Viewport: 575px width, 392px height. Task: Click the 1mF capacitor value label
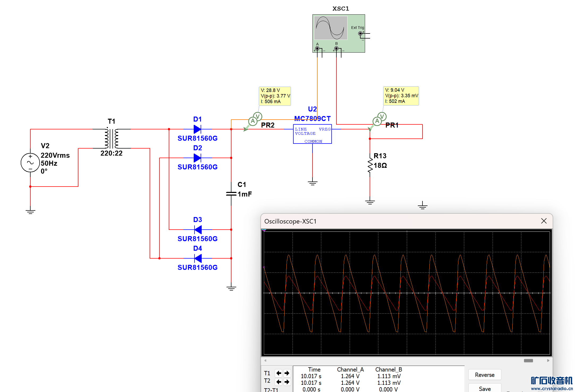[x=244, y=194]
